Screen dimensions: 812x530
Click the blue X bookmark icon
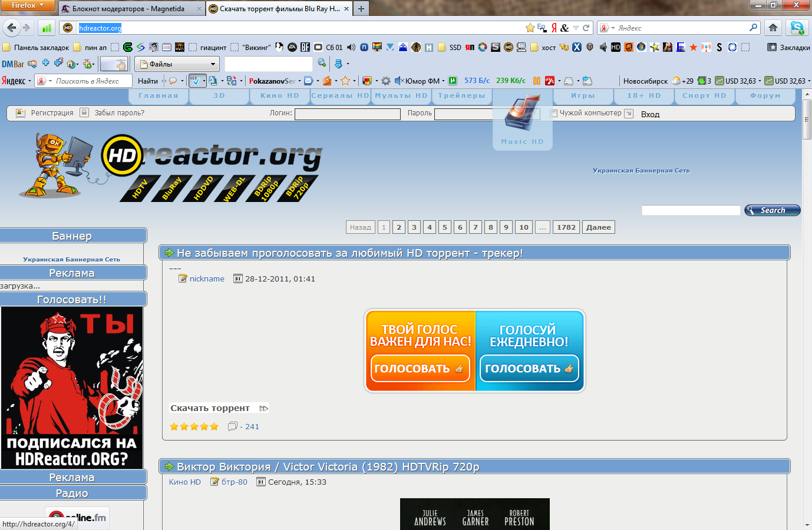(x=577, y=47)
